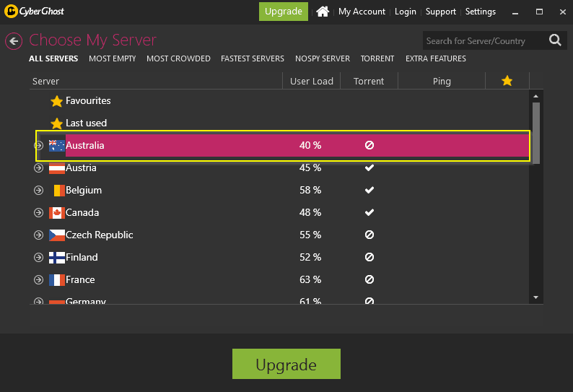Image resolution: width=573 pixels, height=392 pixels.
Task: Expand the France server list
Action: pyautogui.click(x=38, y=279)
